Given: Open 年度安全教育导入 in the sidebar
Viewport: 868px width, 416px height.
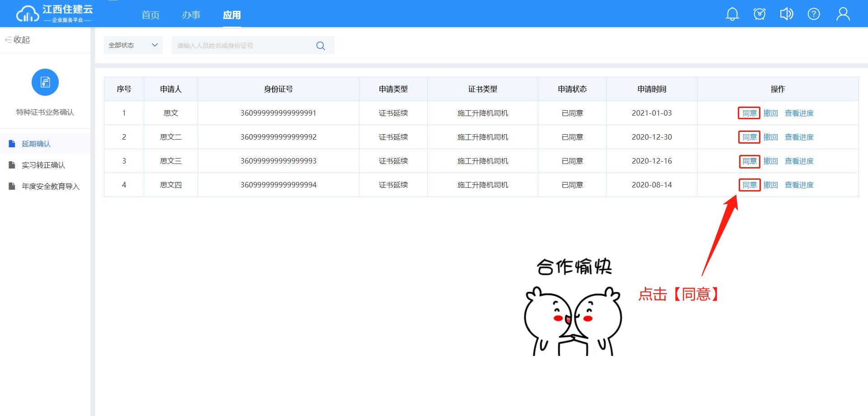Looking at the screenshot, I should pos(51,186).
